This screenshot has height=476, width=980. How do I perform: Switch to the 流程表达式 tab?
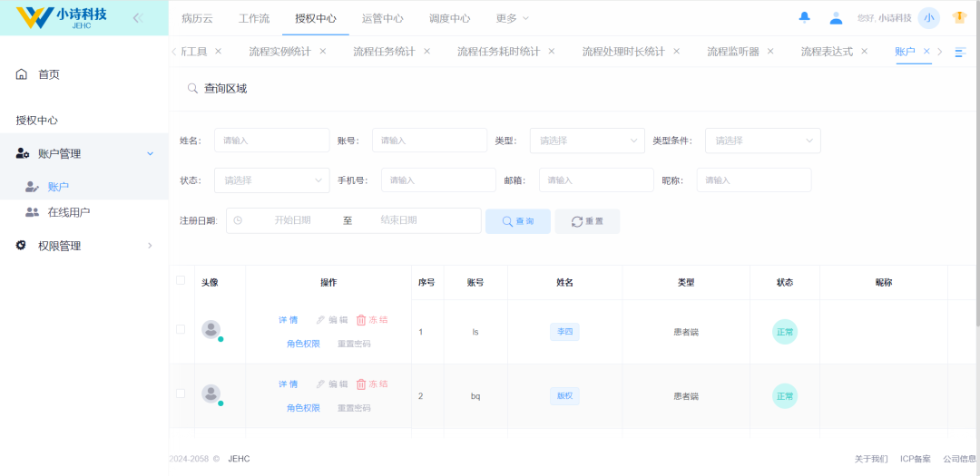tap(827, 52)
